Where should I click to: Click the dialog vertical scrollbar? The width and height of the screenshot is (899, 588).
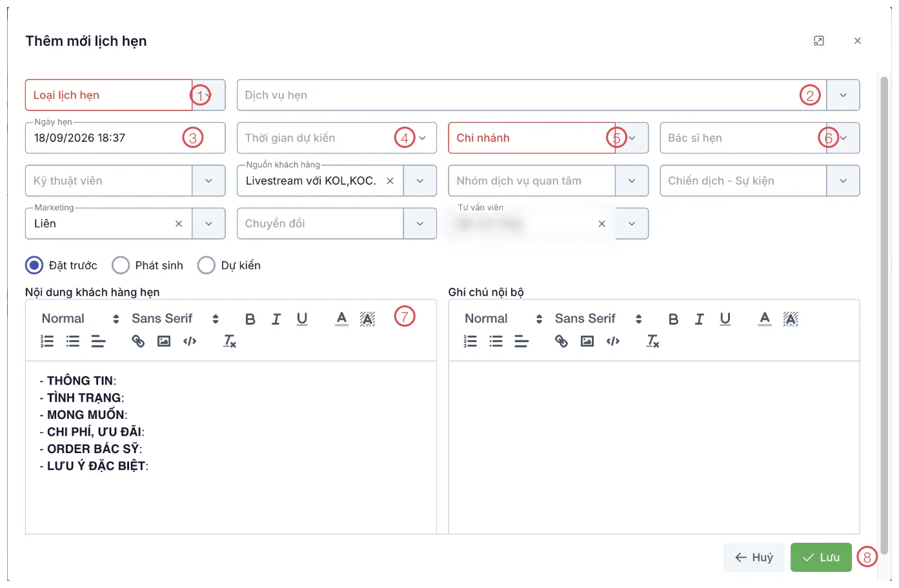coord(884,315)
